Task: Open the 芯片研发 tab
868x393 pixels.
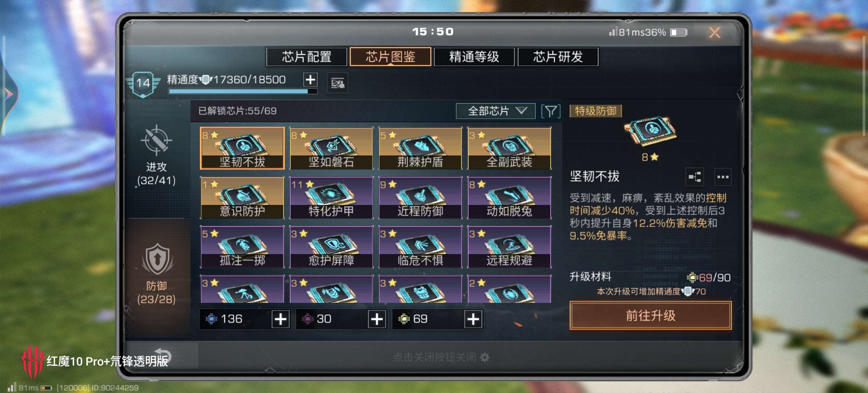Action: coord(558,57)
